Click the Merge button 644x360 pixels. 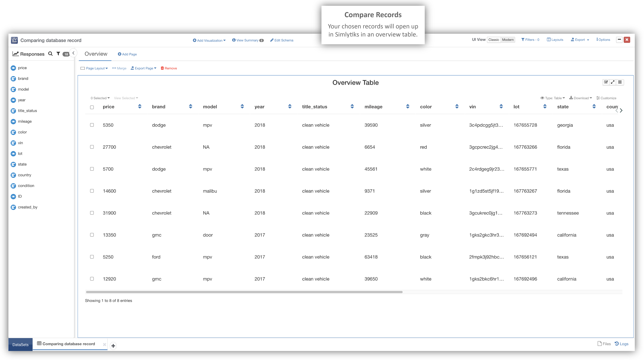(119, 68)
